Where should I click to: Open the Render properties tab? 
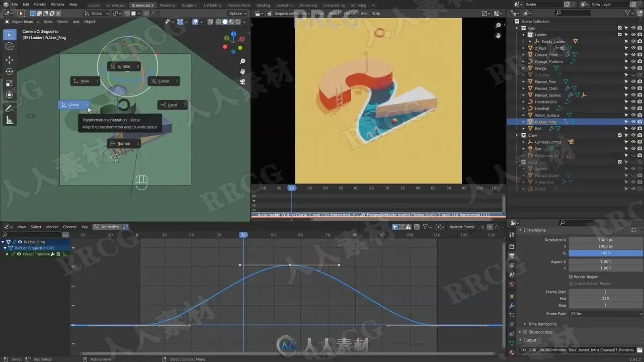coord(512,246)
